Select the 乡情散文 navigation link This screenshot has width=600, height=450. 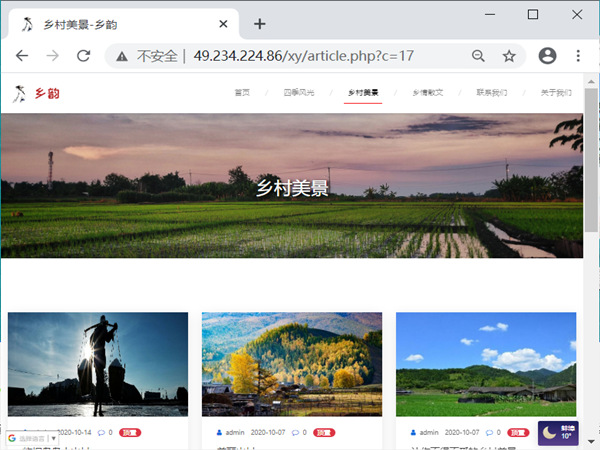[x=427, y=93]
